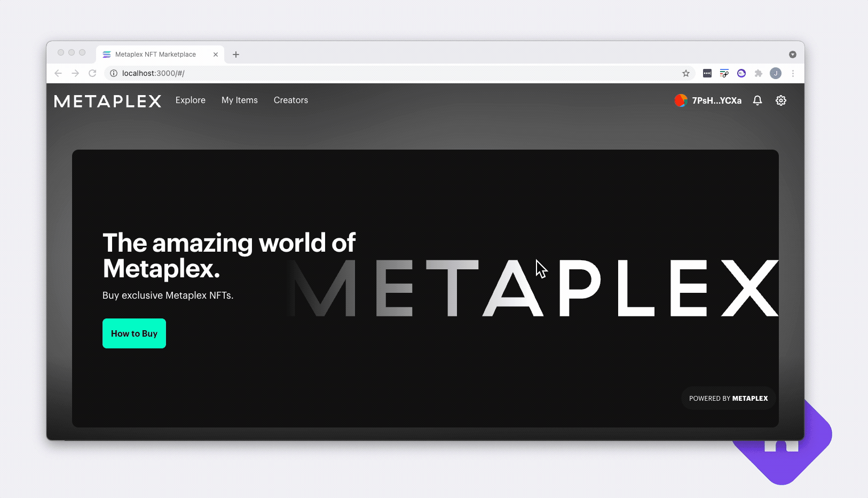Open Chrome's three-dot menu
The width and height of the screenshot is (868, 498).
793,73
